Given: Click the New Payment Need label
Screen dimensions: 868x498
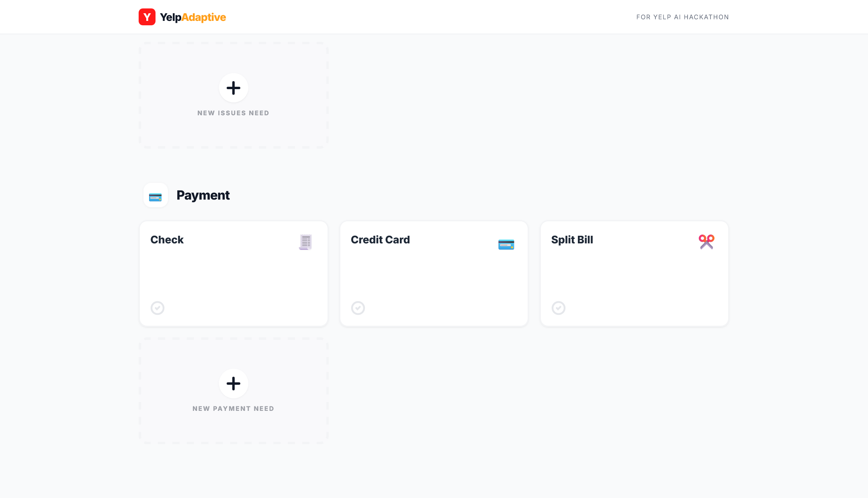Looking at the screenshot, I should tap(233, 409).
